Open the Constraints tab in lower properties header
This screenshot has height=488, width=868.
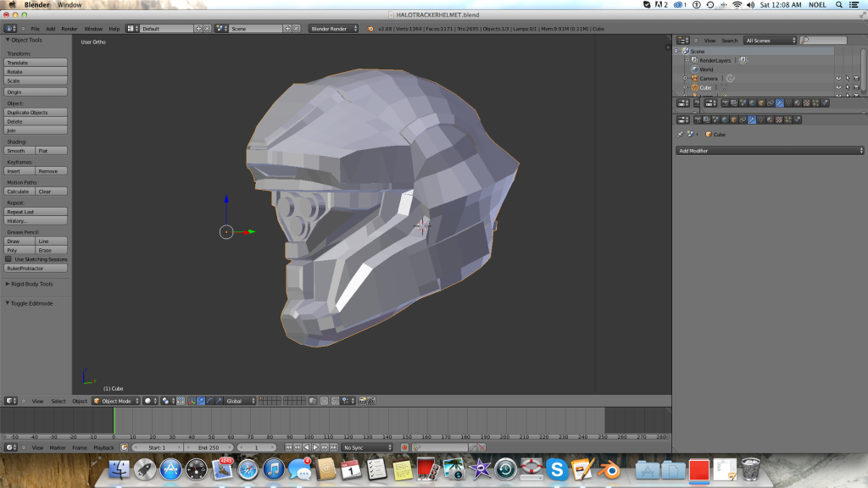(743, 119)
